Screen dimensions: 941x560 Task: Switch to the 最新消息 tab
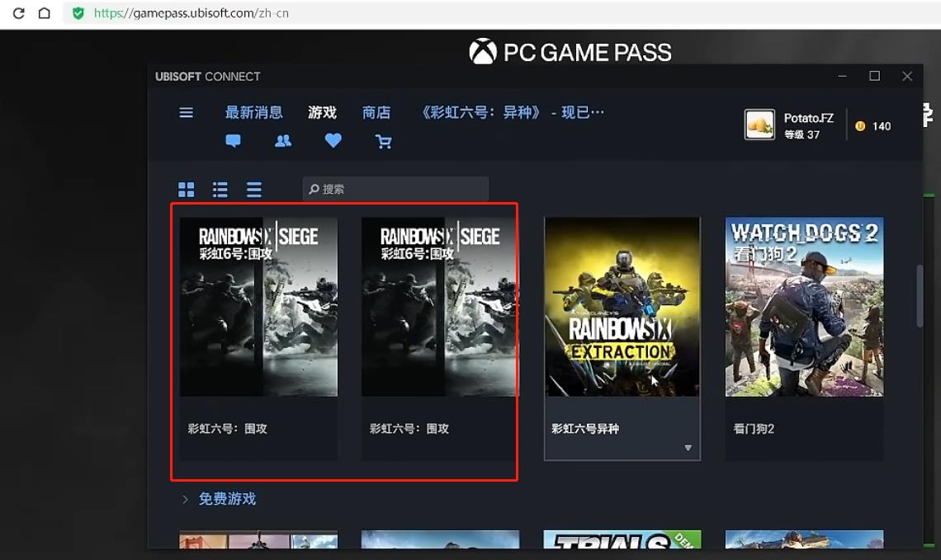pyautogui.click(x=253, y=112)
